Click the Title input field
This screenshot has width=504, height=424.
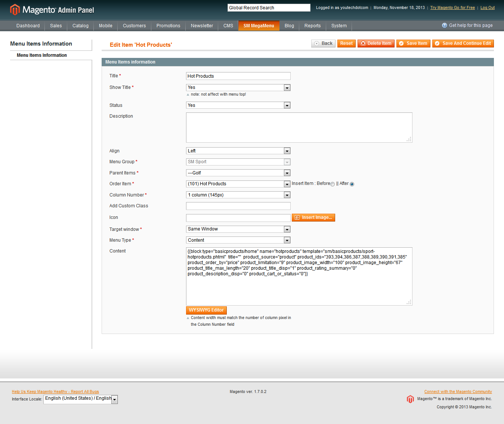(x=238, y=76)
